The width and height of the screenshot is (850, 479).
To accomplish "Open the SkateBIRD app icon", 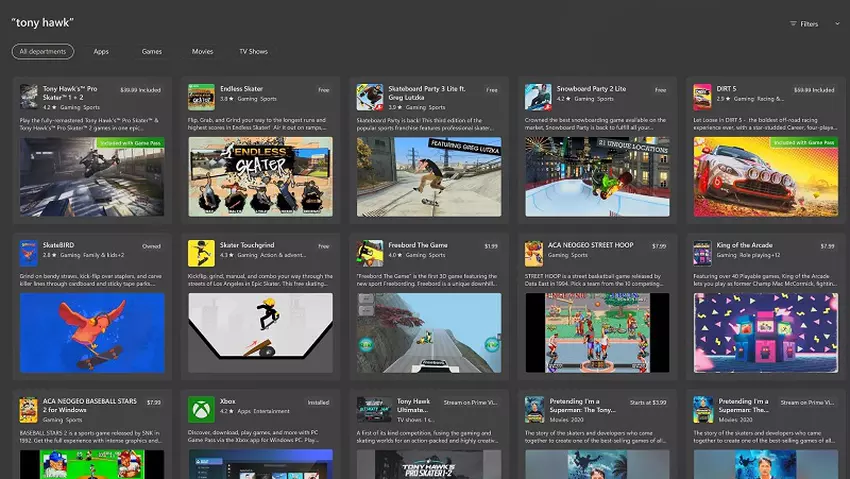I will (28, 252).
